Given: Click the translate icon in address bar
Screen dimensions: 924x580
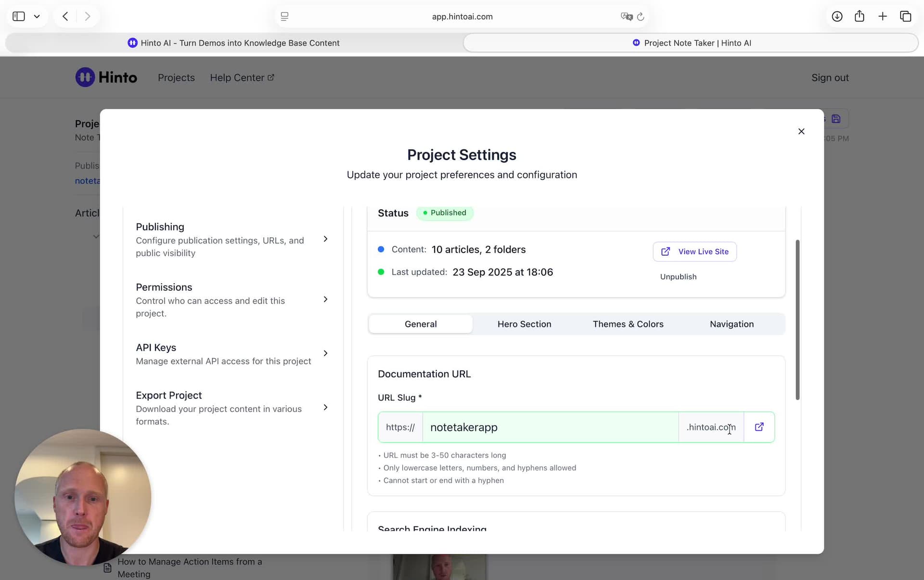Looking at the screenshot, I should (x=626, y=17).
